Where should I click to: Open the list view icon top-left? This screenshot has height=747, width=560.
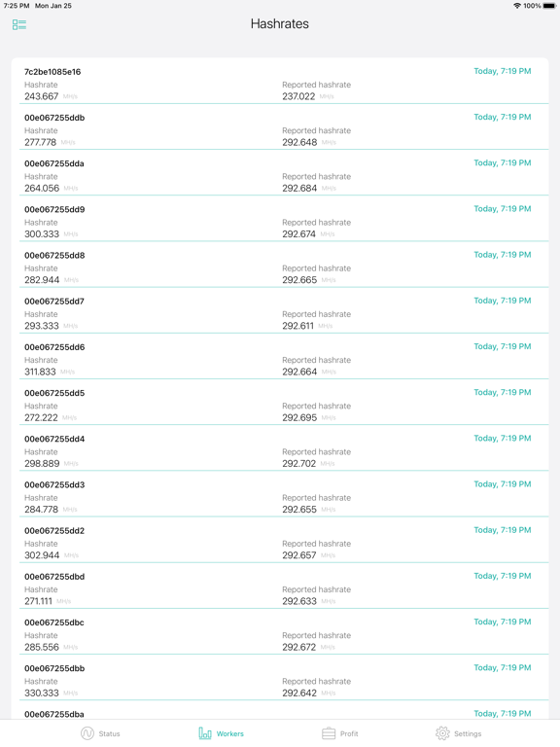point(19,24)
